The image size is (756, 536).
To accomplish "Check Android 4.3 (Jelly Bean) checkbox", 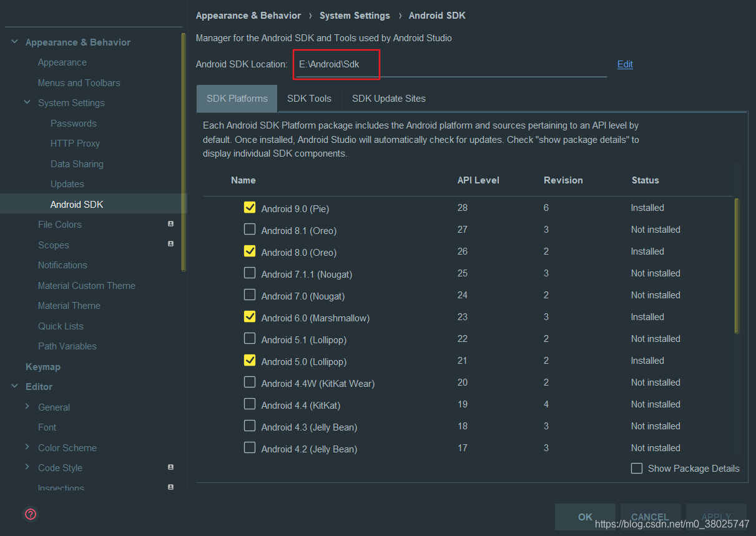I will [x=250, y=426].
